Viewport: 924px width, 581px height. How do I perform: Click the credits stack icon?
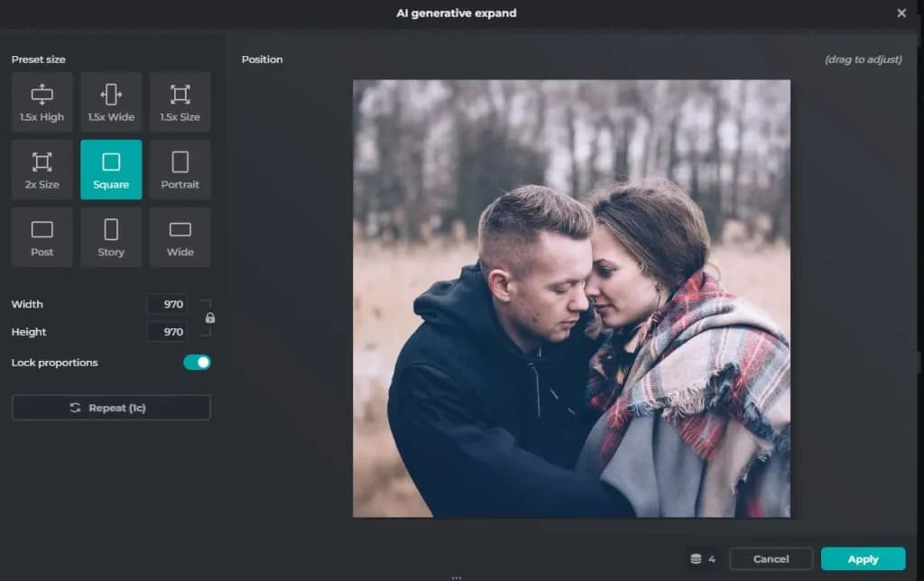696,558
